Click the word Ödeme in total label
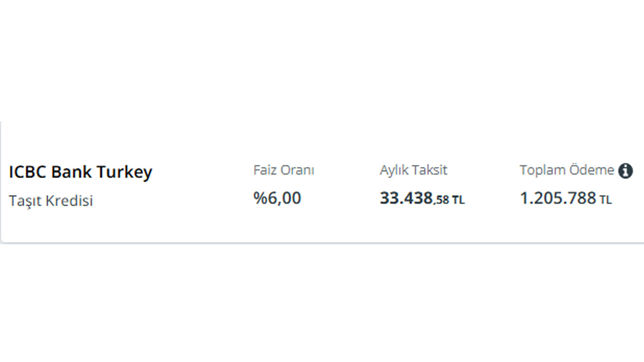The height and width of the screenshot is (362, 644). click(592, 170)
